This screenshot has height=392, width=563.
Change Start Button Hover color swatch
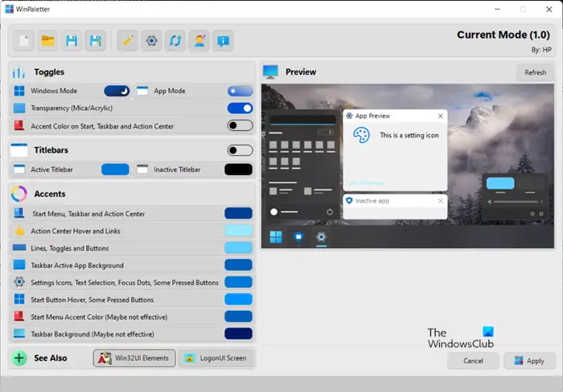(238, 300)
